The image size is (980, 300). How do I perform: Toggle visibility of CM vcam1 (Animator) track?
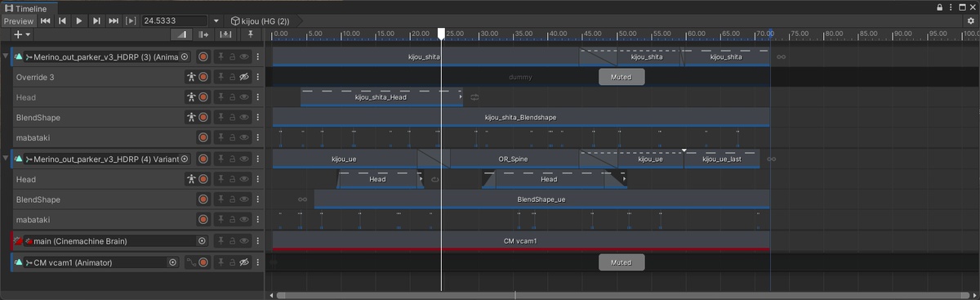coord(243,262)
